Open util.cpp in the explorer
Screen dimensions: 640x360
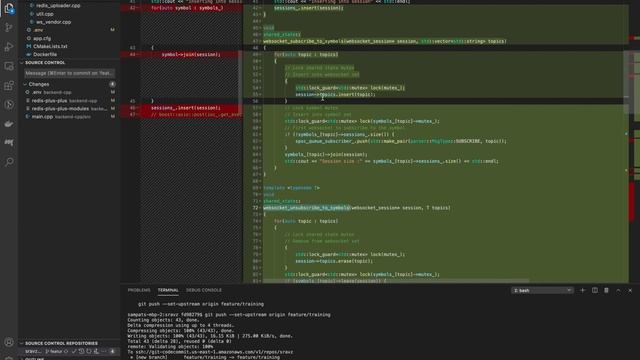tap(44, 14)
